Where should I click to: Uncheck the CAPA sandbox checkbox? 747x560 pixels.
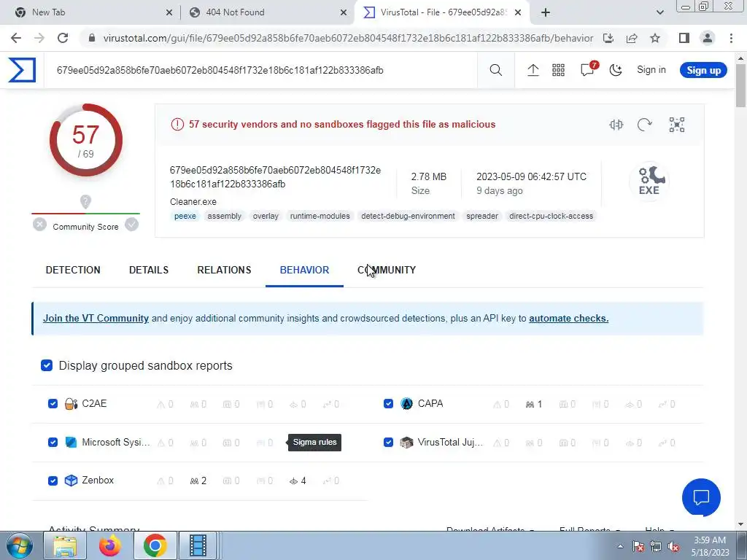[388, 404]
